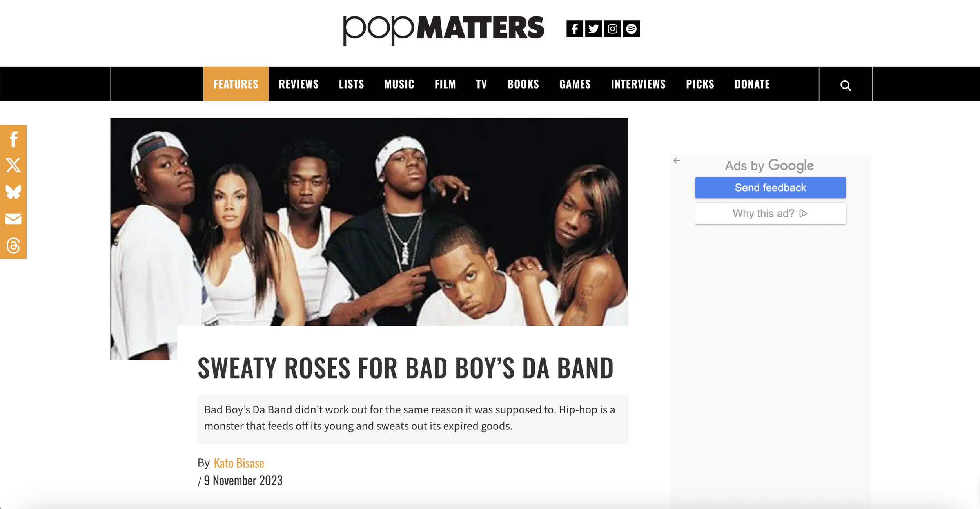
Task: Share article on Facebook from sidebar
Action: click(x=13, y=139)
